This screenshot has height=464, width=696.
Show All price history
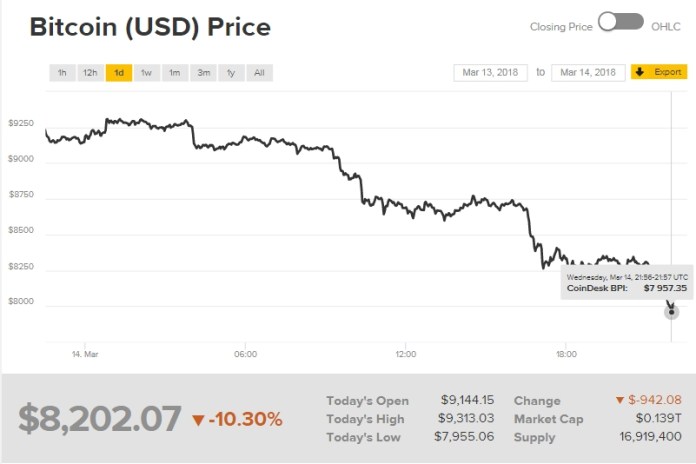pyautogui.click(x=259, y=73)
